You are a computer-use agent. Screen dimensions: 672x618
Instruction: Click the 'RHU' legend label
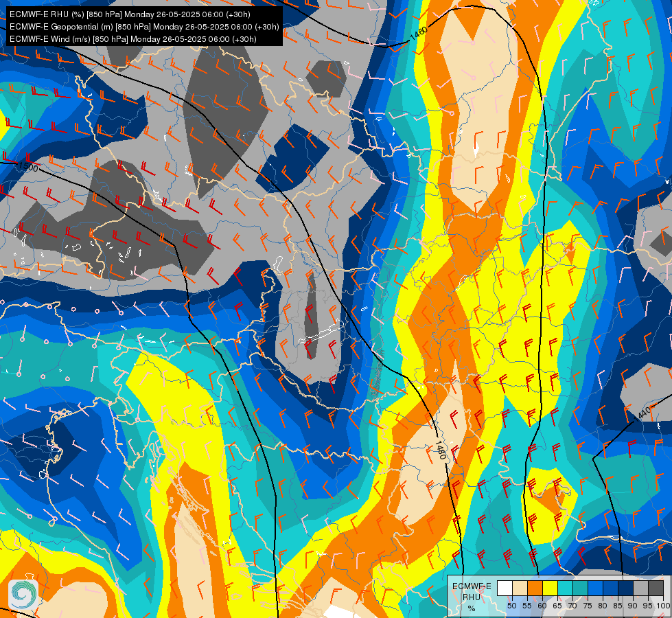(472, 597)
